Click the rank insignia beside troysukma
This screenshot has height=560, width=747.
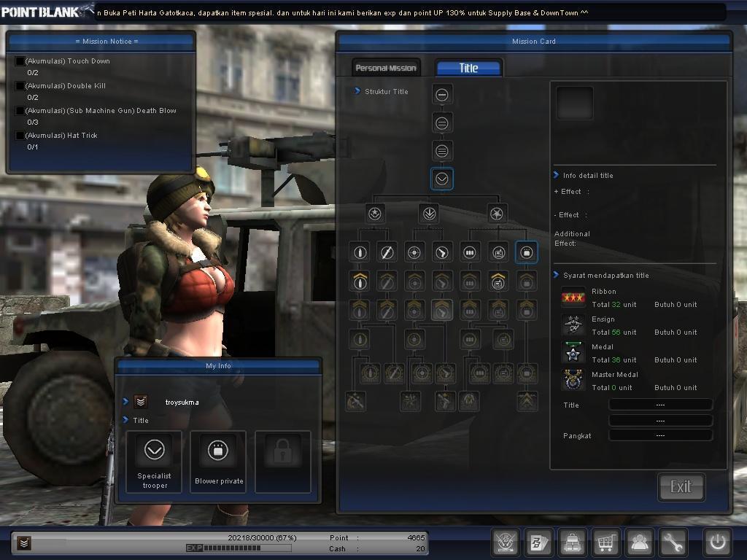point(141,402)
